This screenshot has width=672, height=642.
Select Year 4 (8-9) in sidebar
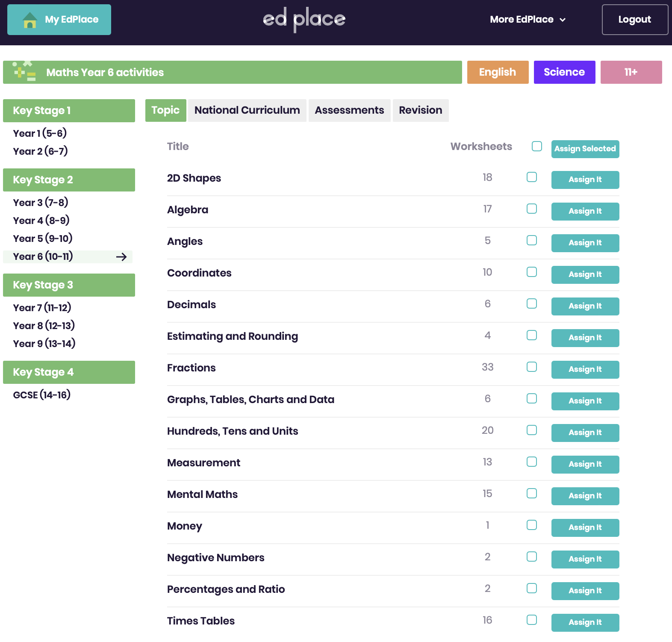pyautogui.click(x=41, y=221)
